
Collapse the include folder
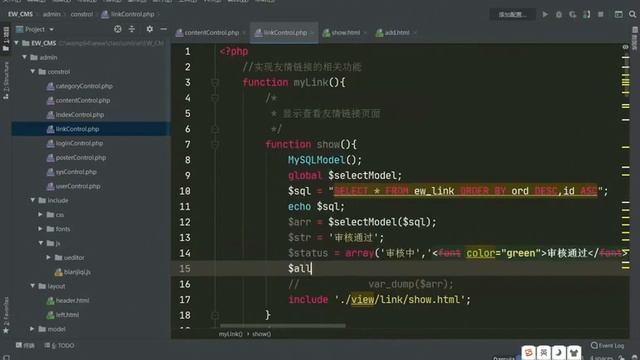click(33, 200)
